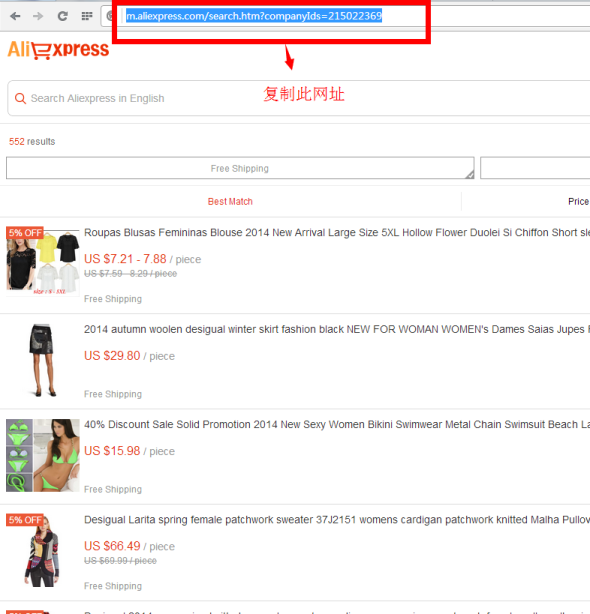Sort results by Price tab

(x=579, y=201)
